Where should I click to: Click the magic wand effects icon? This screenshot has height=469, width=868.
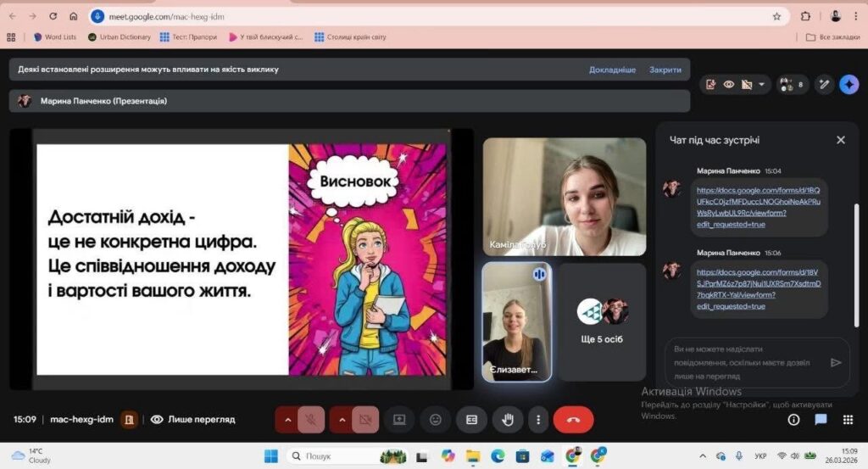pos(823,84)
